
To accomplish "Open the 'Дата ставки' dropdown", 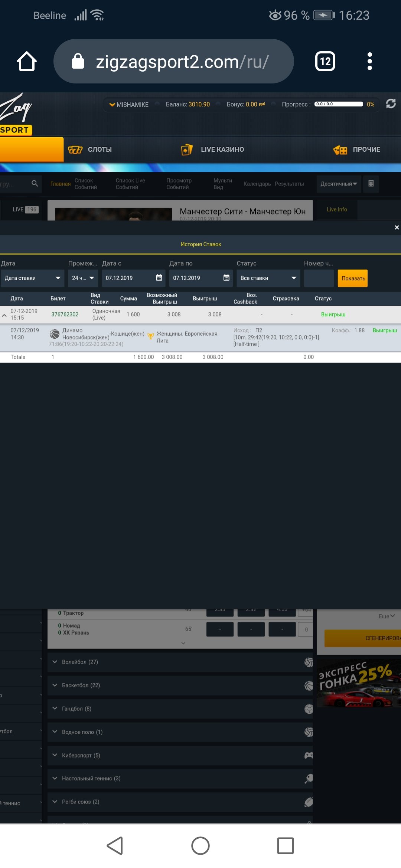I will point(32,278).
